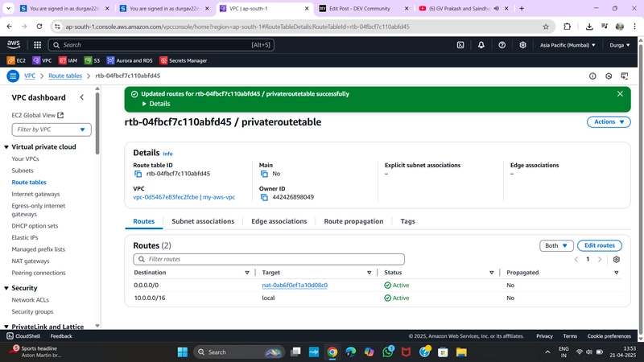Expand Details in the success banner
The width and height of the screenshot is (644, 362).
[x=156, y=104]
